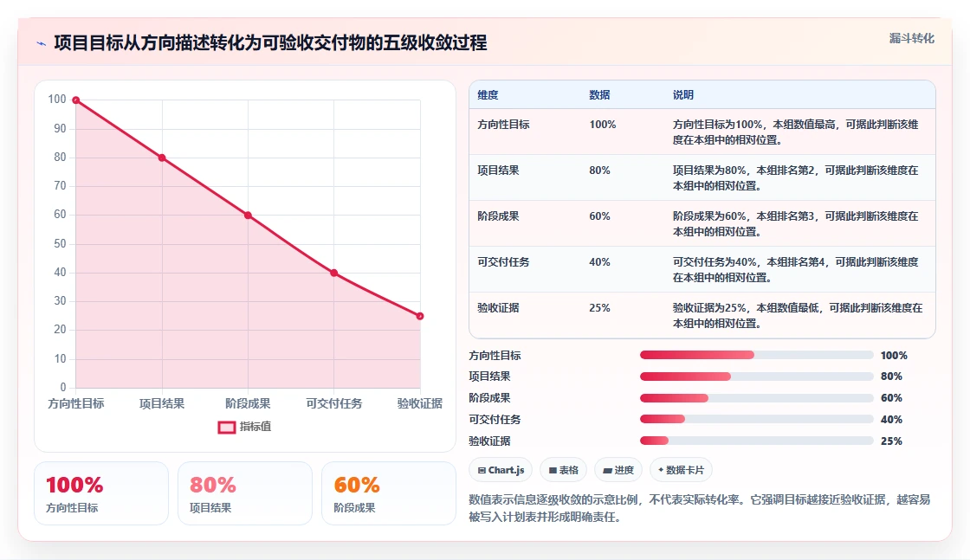The width and height of the screenshot is (970, 560).
Task: Click the 验收证据 data point at 25
Action: [x=420, y=317]
